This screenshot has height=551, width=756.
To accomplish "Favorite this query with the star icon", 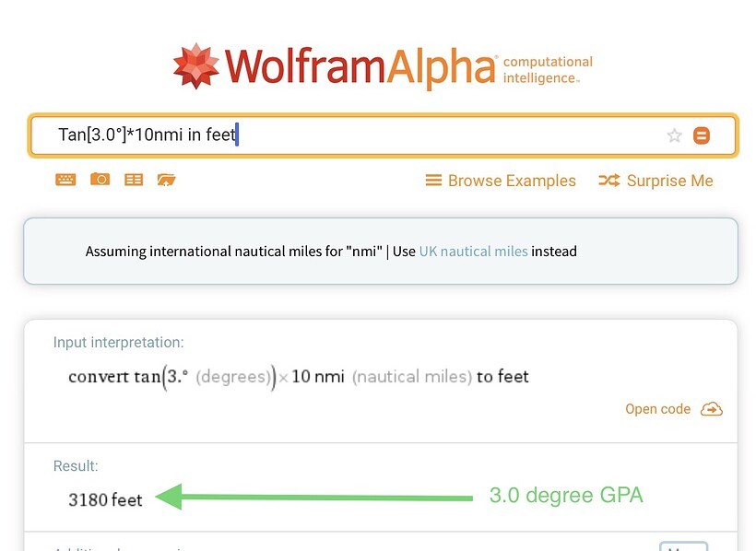I will coord(674,135).
